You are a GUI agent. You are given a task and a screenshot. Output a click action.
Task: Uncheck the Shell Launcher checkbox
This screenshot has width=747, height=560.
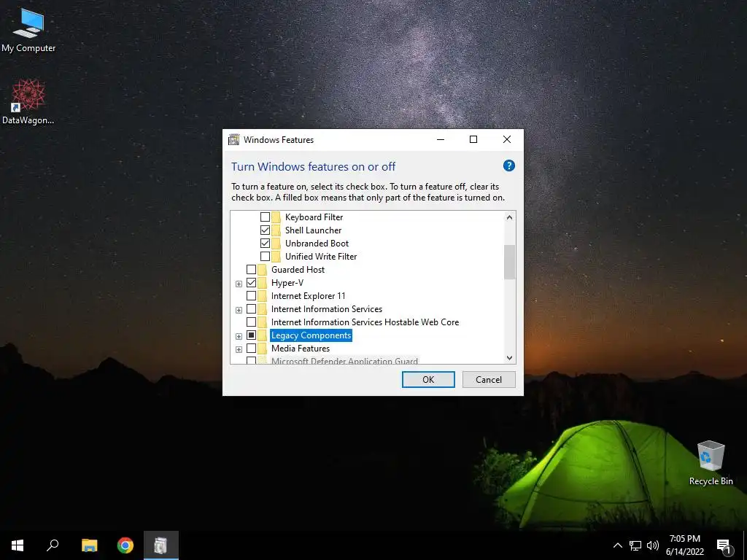click(x=265, y=230)
